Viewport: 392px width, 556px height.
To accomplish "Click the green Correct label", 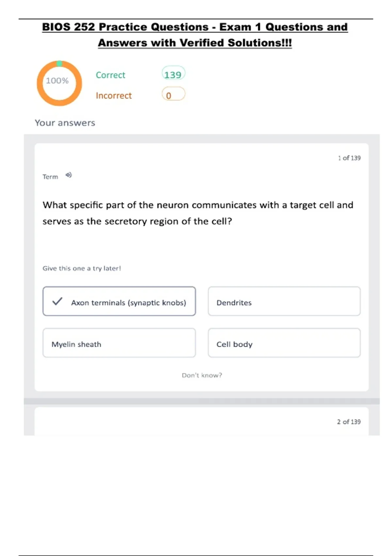I will pos(110,75).
